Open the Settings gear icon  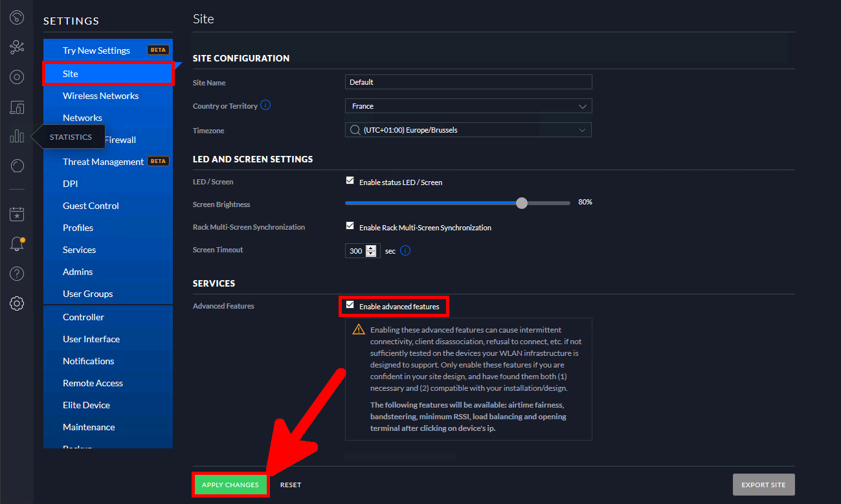point(17,303)
